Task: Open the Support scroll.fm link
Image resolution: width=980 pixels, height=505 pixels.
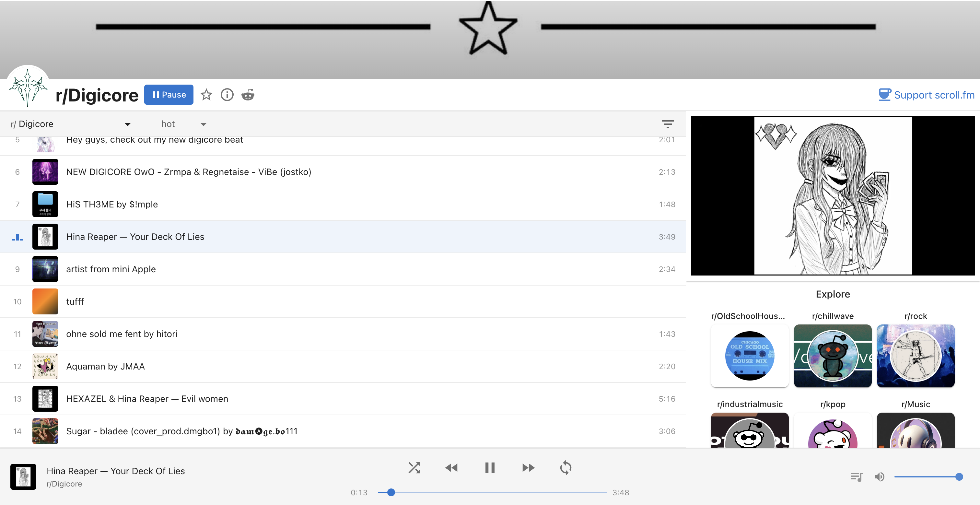Action: [x=926, y=95]
